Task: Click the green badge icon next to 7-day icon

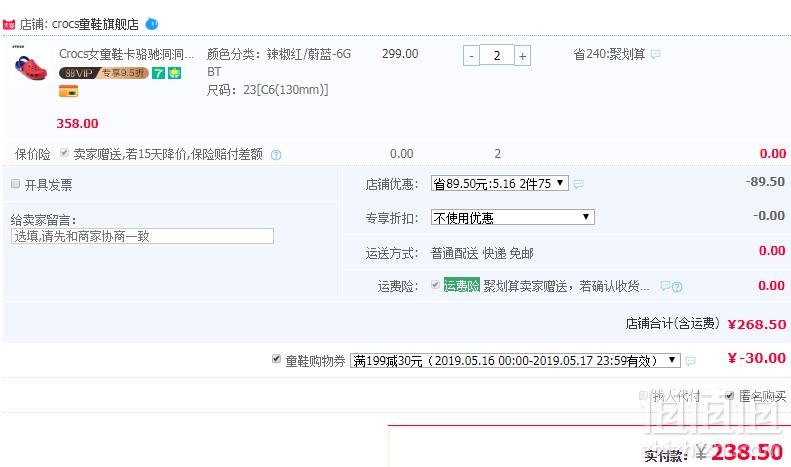Action: (175, 73)
